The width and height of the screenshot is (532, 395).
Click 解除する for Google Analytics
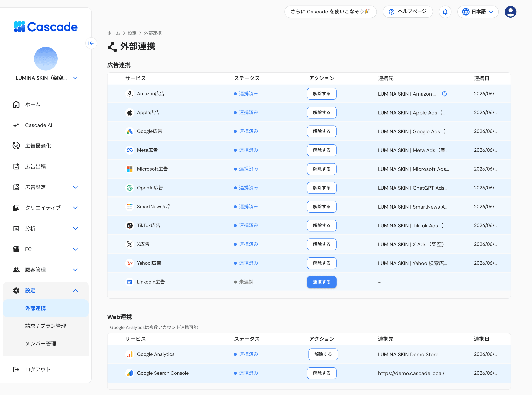point(323,354)
